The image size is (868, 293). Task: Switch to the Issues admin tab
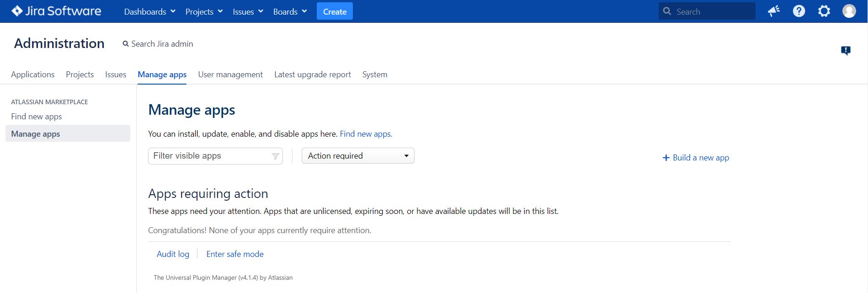coord(116,75)
